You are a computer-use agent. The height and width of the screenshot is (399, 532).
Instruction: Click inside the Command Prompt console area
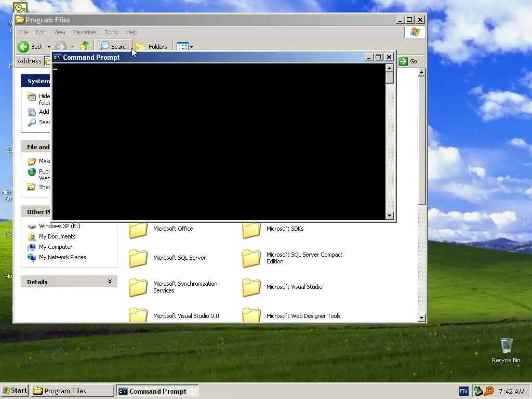(219, 141)
